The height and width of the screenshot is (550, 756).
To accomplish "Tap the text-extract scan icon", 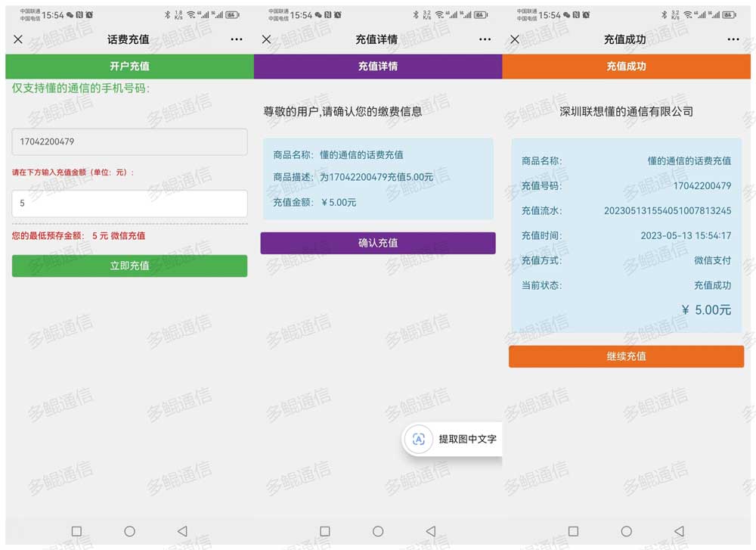I will click(419, 439).
